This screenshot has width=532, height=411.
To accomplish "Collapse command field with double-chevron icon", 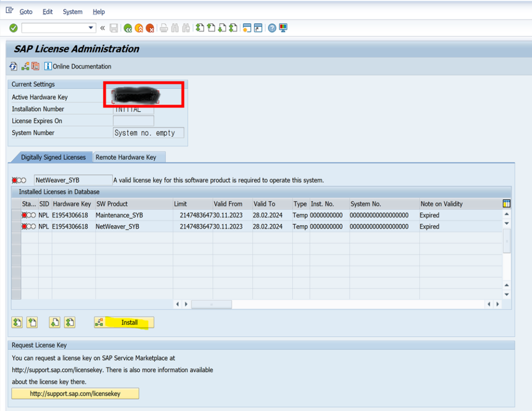I will (x=102, y=28).
